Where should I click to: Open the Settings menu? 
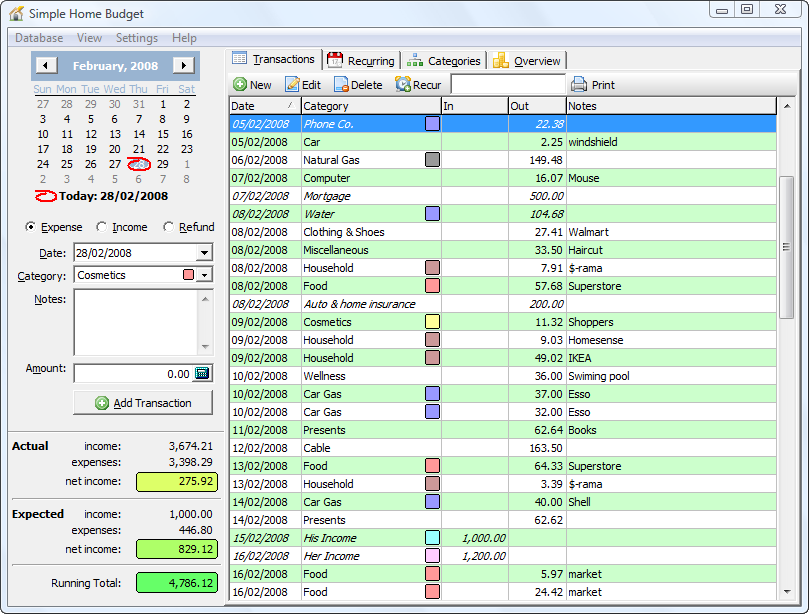(x=137, y=38)
